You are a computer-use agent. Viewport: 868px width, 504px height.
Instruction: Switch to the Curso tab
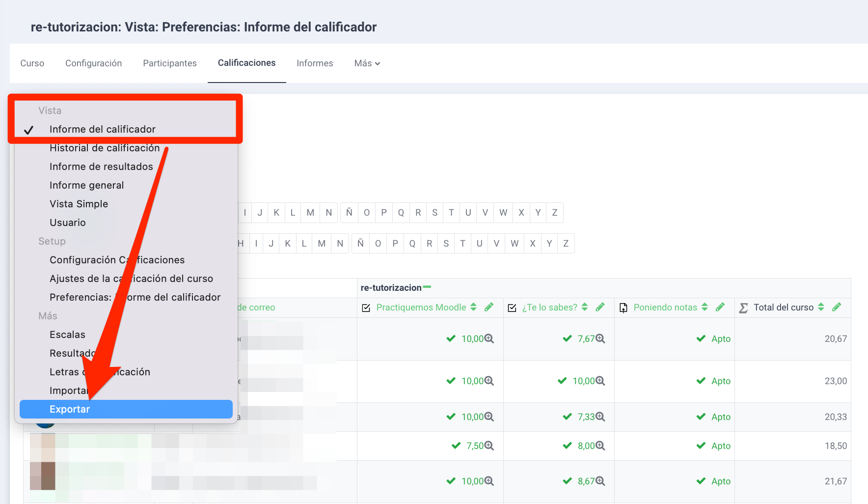pos(32,63)
